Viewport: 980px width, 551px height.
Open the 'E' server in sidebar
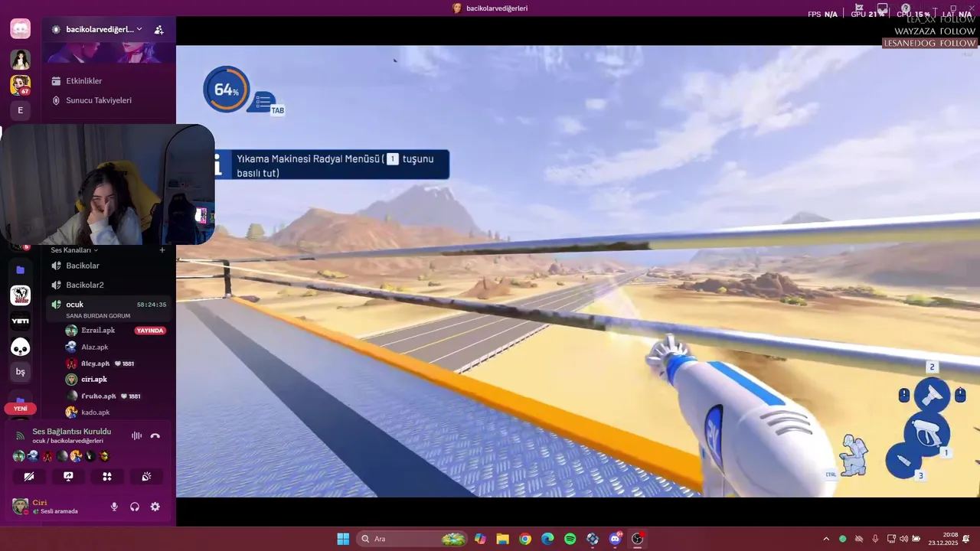21,110
